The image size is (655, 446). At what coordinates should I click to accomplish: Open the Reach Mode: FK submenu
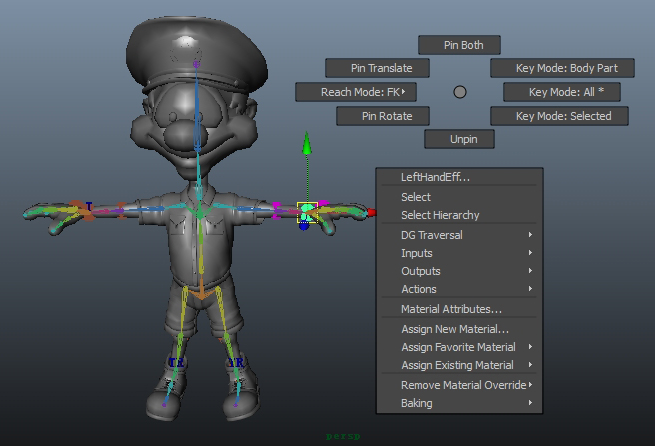click(x=356, y=92)
